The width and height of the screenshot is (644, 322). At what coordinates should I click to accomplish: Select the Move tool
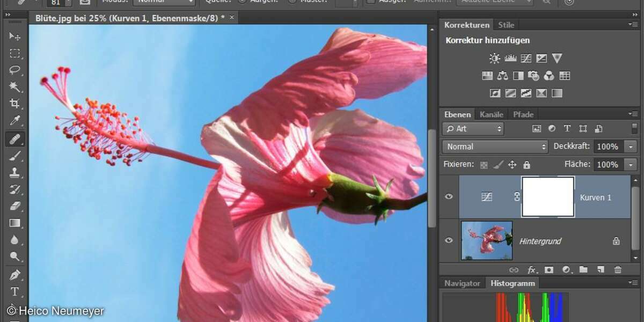[14, 36]
